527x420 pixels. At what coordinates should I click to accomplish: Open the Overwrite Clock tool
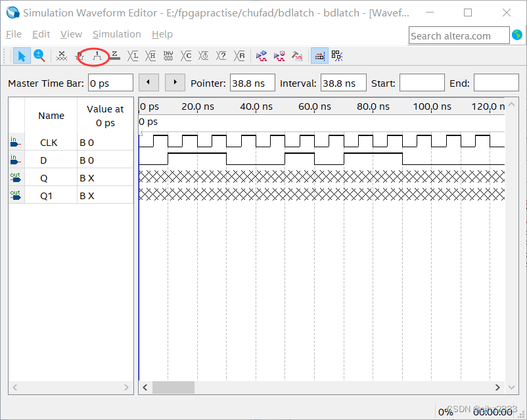tap(203, 56)
